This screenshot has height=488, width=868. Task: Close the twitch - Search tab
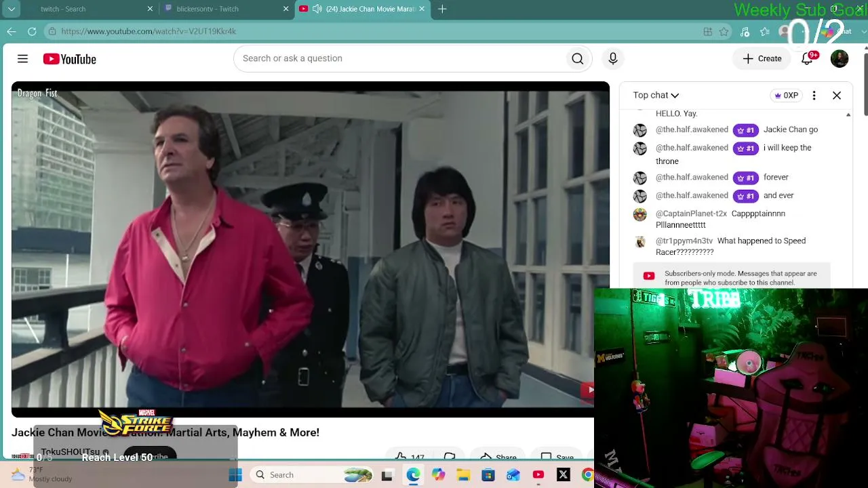[x=150, y=9]
